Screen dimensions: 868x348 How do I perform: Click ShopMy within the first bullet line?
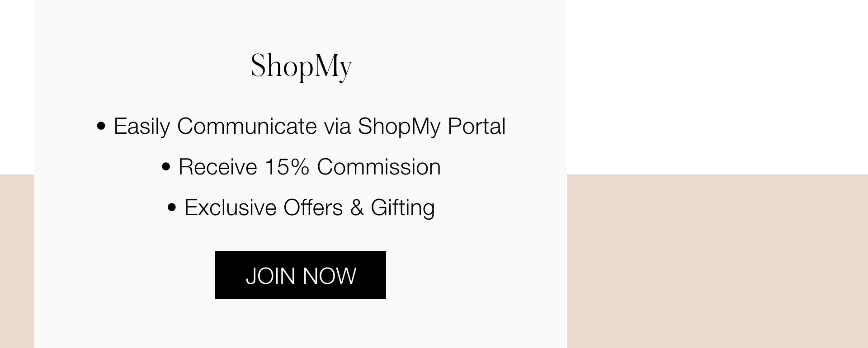(x=399, y=127)
